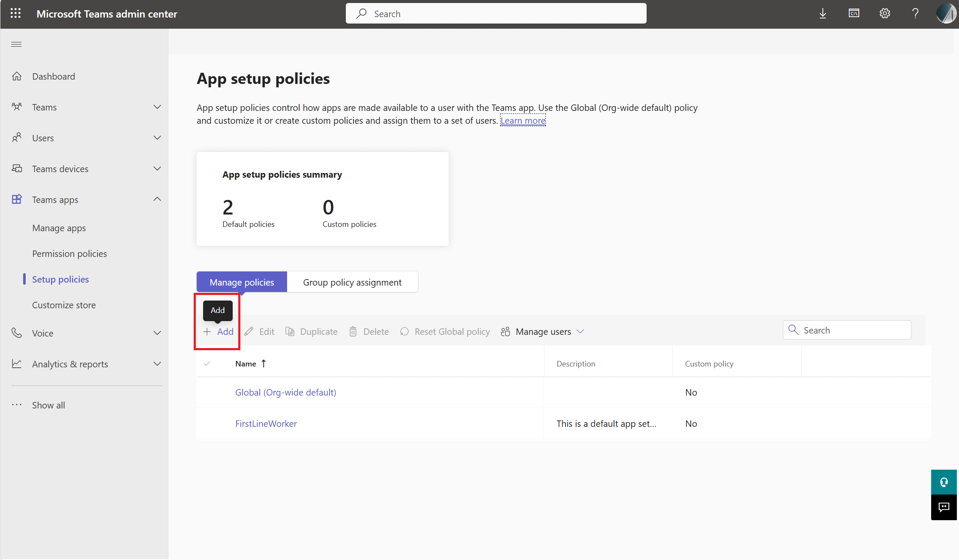Open the feedback chat widget
Viewport: 959px width, 560px height.
click(x=944, y=508)
